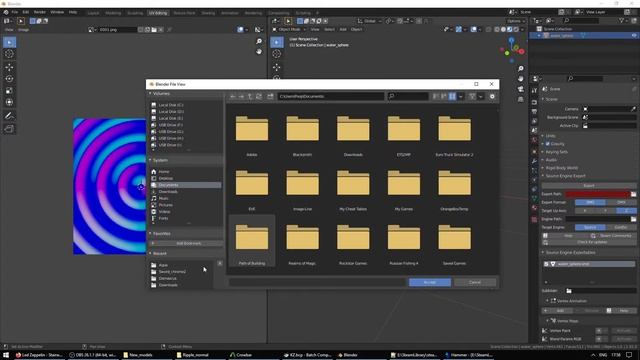Screen dimensions: 640x360
Task: Click the zoom magnifier in UV editor
Action: click(259, 41)
